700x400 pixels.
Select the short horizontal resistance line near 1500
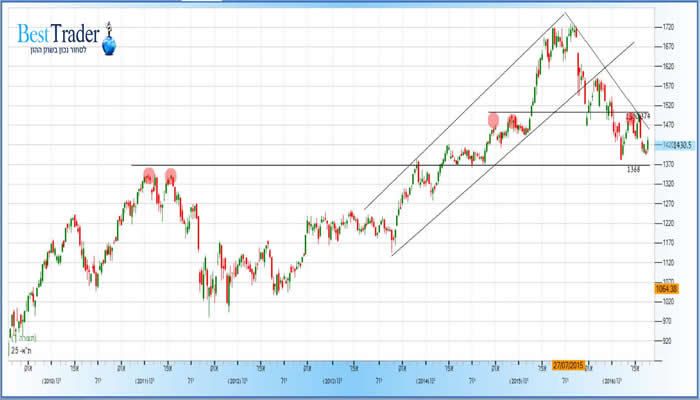550,112
